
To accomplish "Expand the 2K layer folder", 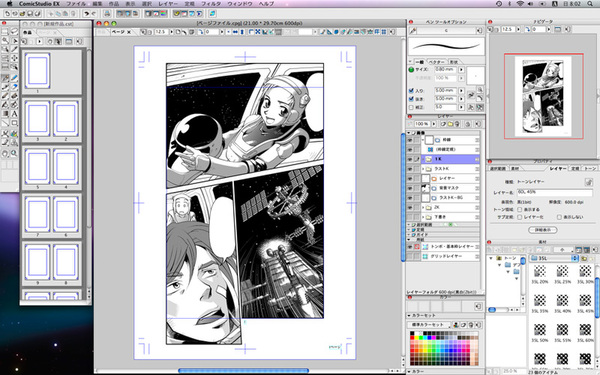I will pyautogui.click(x=423, y=207).
